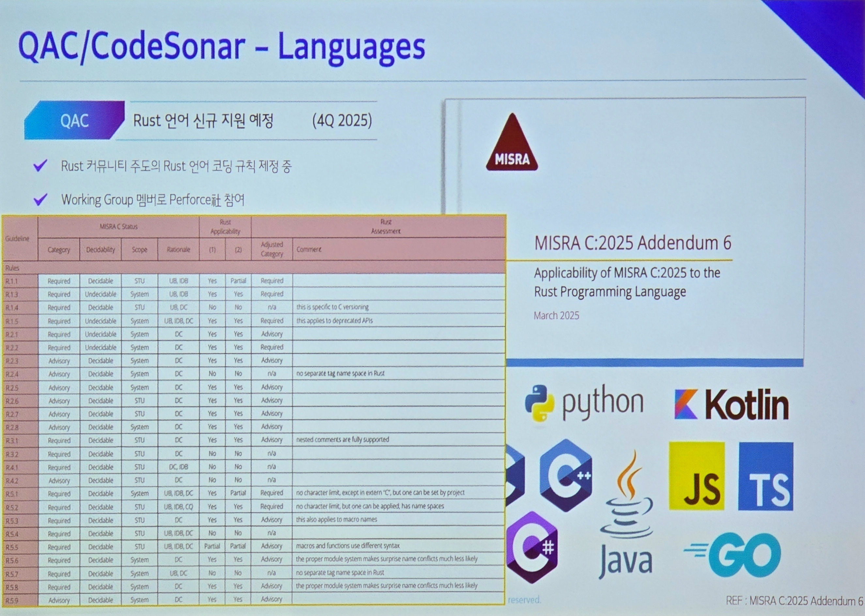Click the Adjusted Category column header
Viewport: 865px width, 616px height.
tap(271, 249)
